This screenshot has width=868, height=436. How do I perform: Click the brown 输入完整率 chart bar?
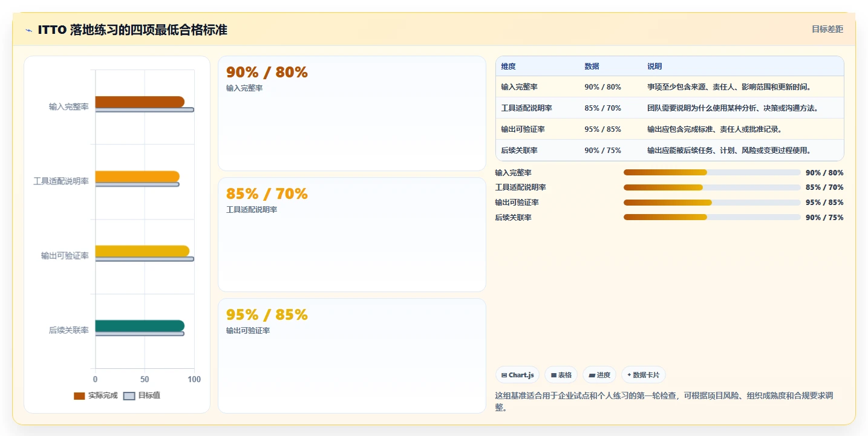140,102
